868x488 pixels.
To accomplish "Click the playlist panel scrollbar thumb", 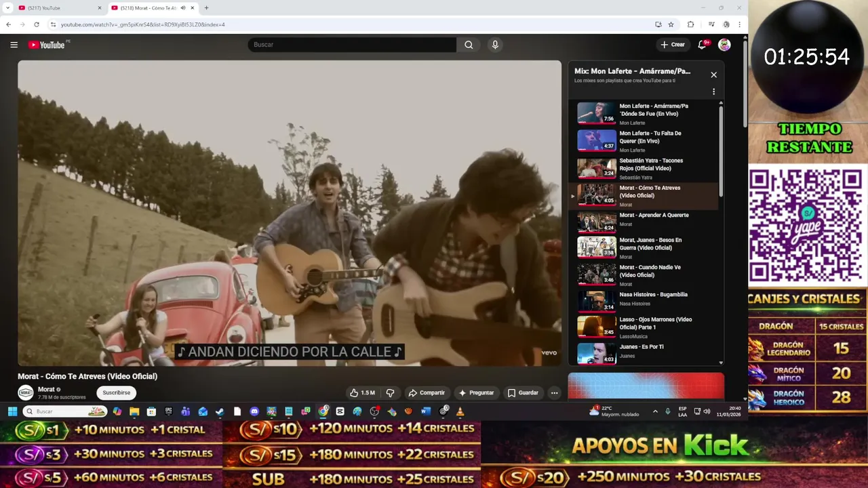I will tap(721, 150).
